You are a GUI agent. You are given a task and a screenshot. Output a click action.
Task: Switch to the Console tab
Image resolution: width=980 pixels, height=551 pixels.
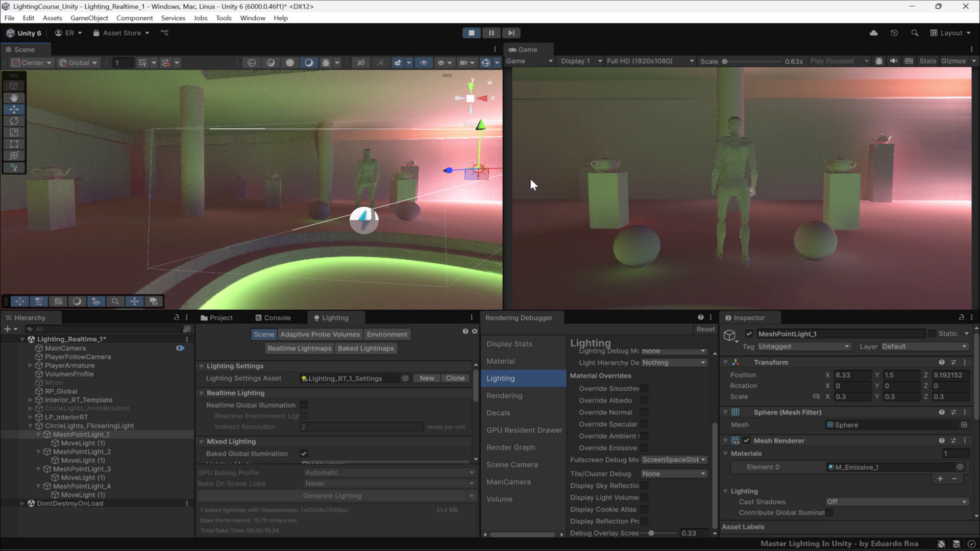(273, 317)
